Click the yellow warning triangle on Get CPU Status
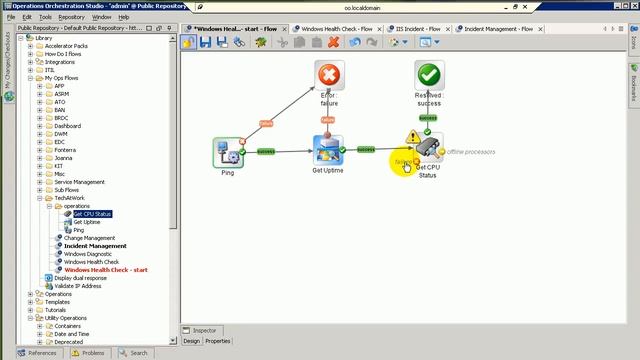 [413, 137]
